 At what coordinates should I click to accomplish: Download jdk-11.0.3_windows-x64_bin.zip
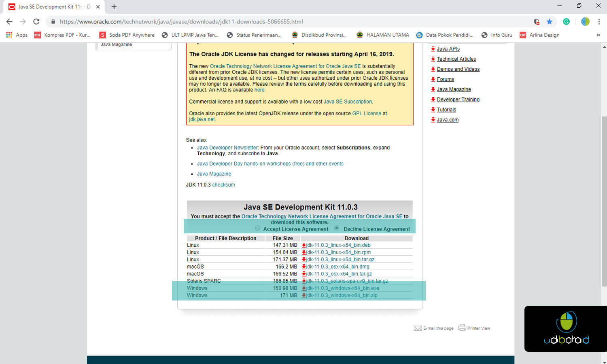[x=342, y=296]
